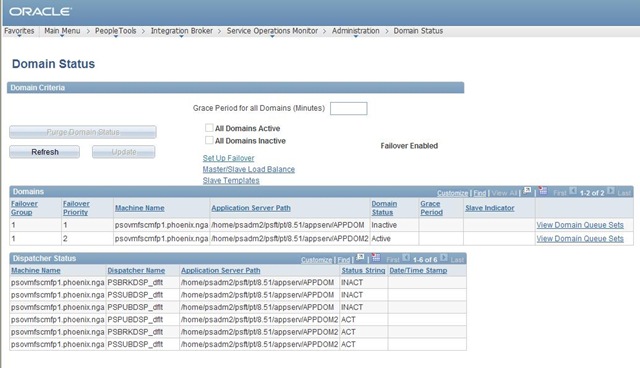The height and width of the screenshot is (368, 640).
Task: Open Integration Broker breadcrumb menu
Action: (182, 31)
